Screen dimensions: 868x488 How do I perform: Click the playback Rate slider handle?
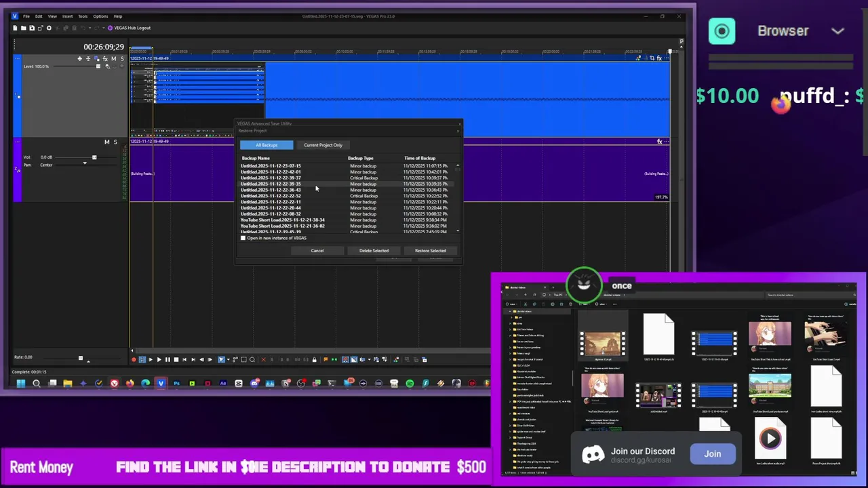pos(80,358)
